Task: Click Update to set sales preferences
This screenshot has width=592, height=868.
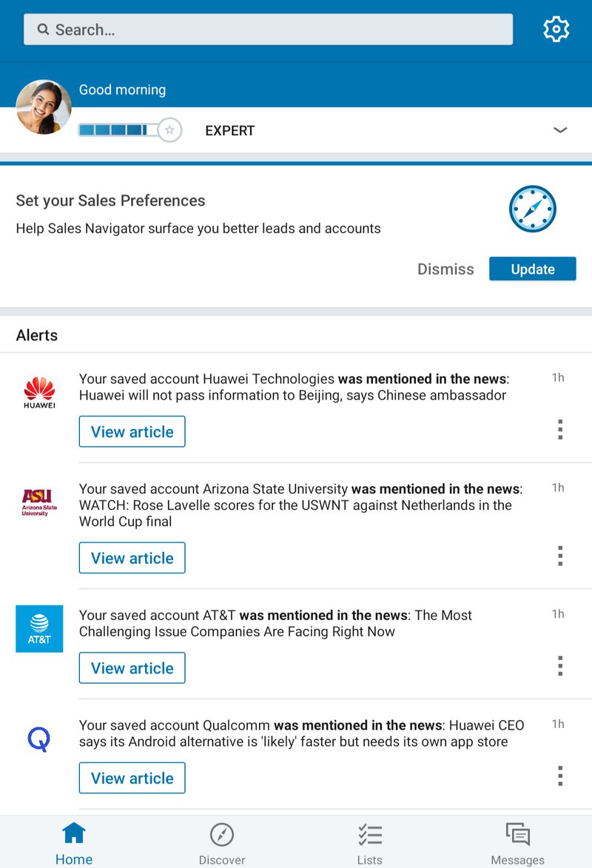Action: click(532, 269)
